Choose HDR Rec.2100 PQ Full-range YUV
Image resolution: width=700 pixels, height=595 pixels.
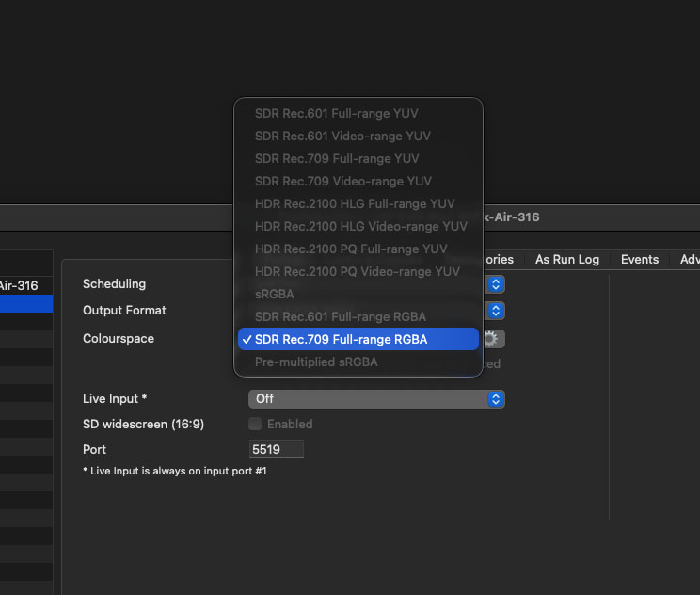[x=350, y=249]
